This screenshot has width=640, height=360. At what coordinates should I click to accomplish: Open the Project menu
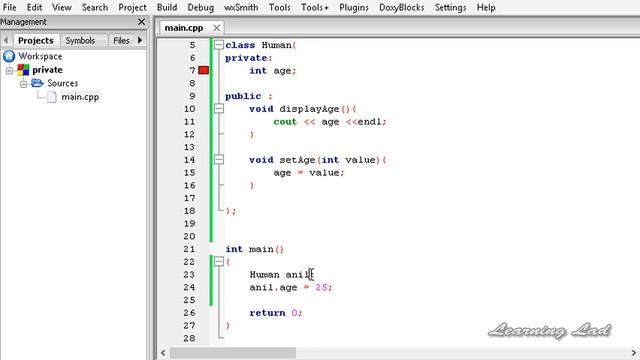pos(132,7)
